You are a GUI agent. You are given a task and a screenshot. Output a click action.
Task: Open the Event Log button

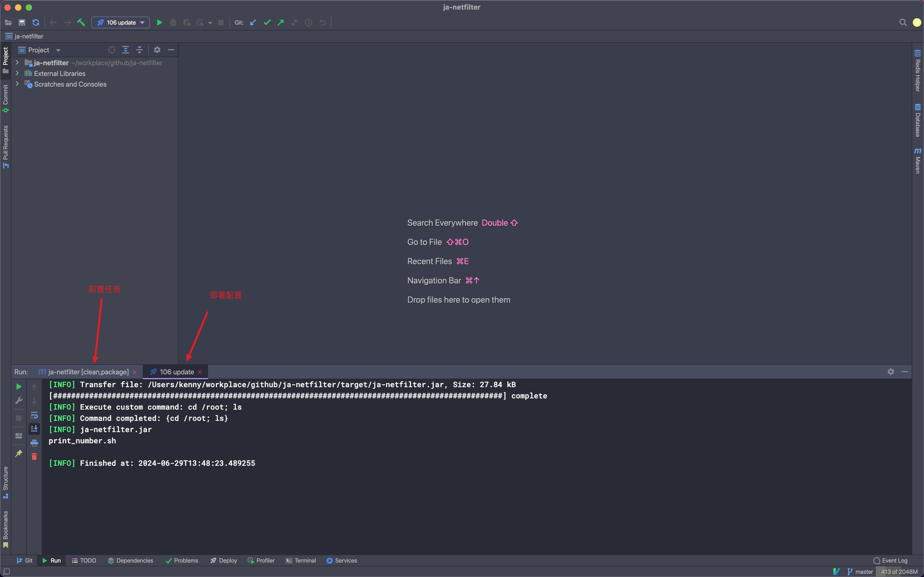click(x=890, y=560)
